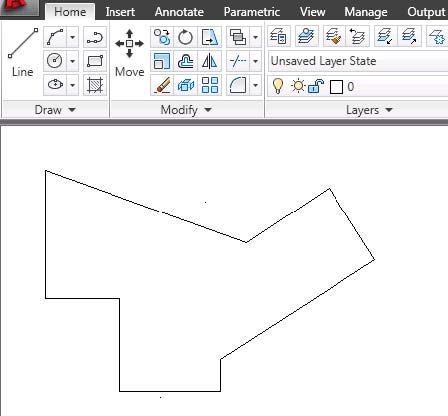Expand the Fillet tool dropdown arrow
The image size is (448, 416).
[255, 85]
